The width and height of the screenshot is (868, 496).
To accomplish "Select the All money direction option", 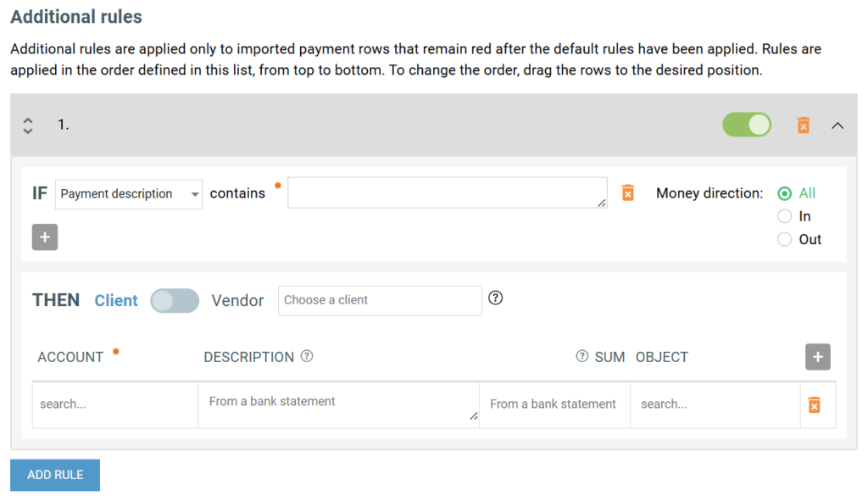I will (784, 193).
